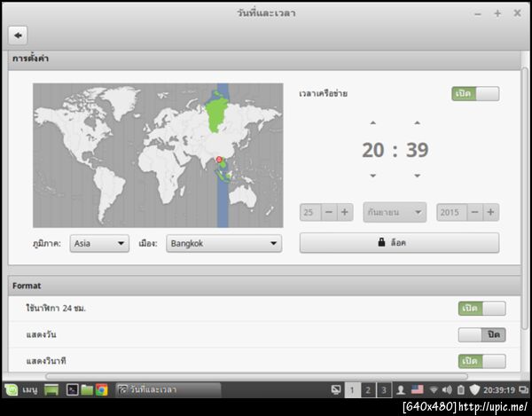Open the Mint menu (เมนู) button
The height and width of the screenshot is (416, 532).
tap(20, 390)
